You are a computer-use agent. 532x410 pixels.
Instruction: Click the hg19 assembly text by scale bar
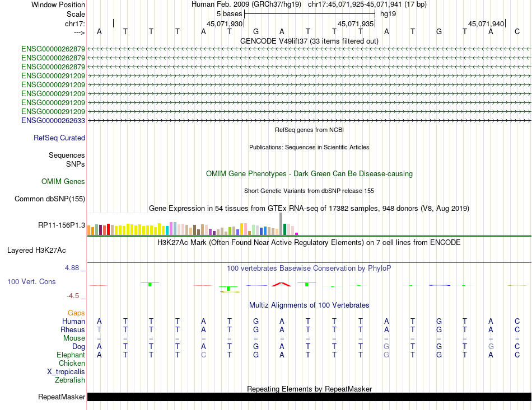(x=388, y=14)
